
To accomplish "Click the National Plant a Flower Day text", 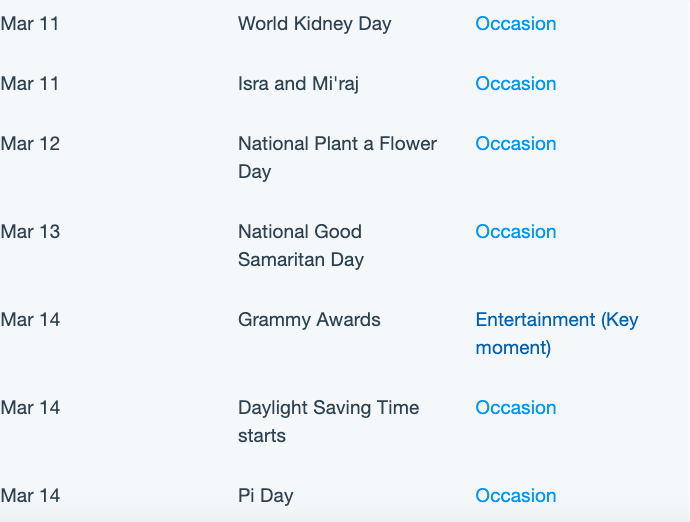I will [338, 158].
